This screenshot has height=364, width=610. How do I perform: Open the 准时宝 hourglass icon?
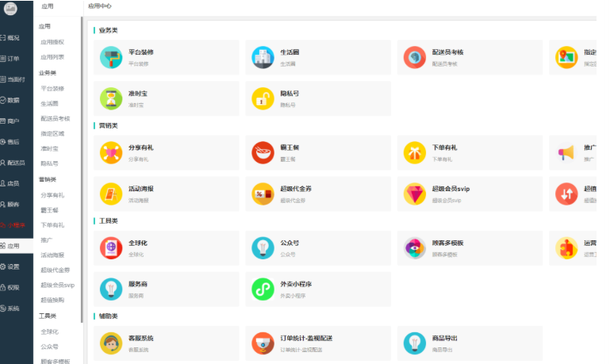[111, 98]
